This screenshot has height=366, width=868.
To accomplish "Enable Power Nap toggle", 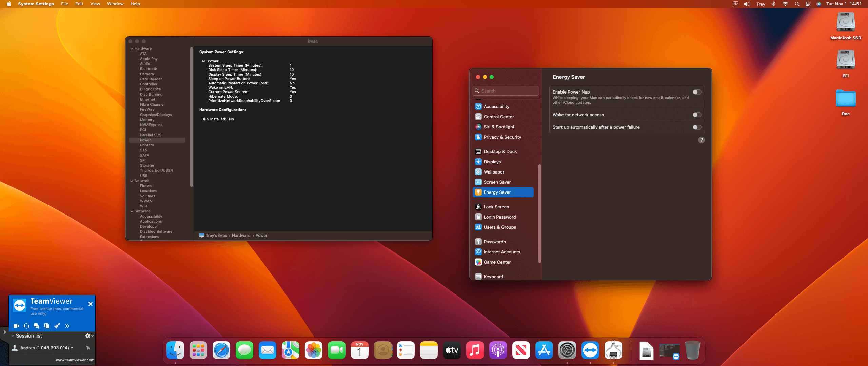I will click(697, 92).
